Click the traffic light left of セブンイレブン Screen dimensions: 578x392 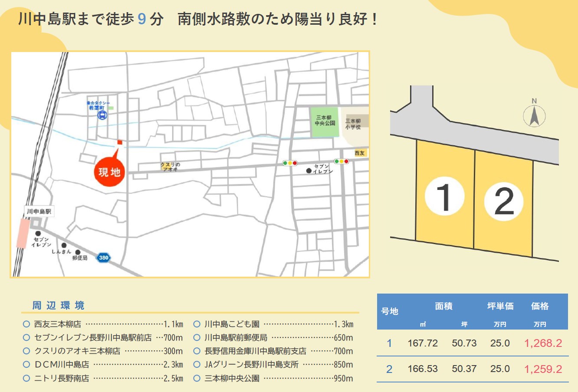(x=290, y=163)
